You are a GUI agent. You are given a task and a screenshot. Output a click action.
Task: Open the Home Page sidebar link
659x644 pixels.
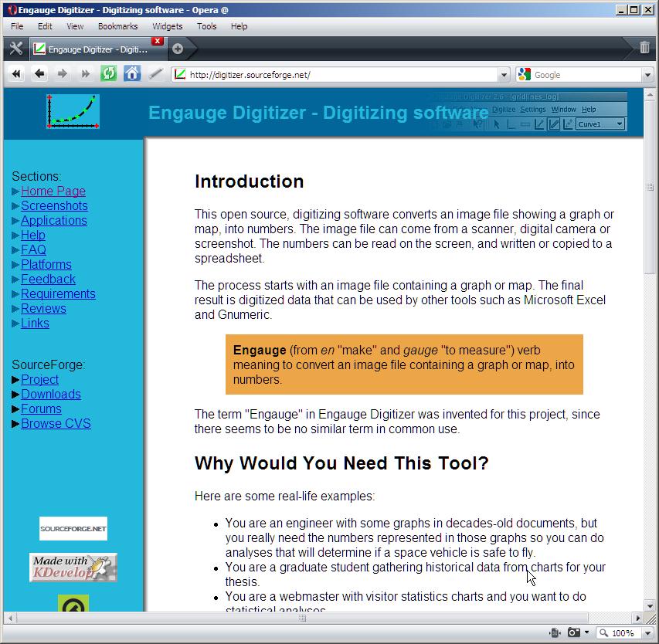53,191
